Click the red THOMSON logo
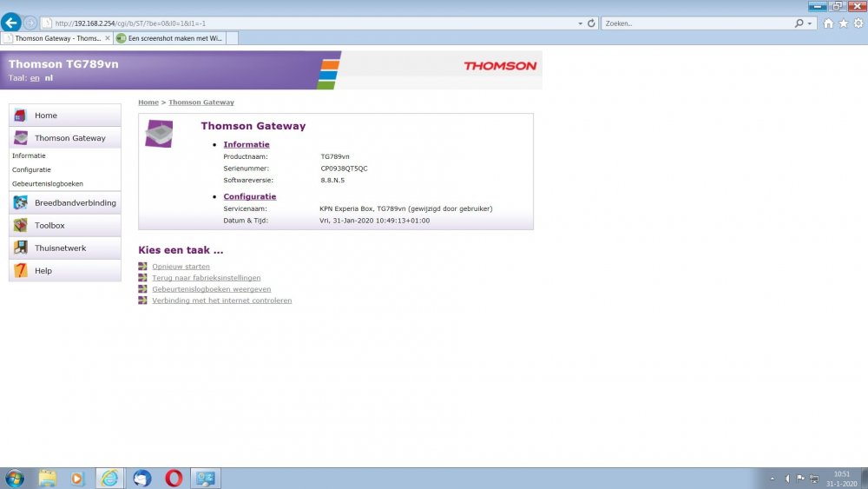 tap(500, 66)
